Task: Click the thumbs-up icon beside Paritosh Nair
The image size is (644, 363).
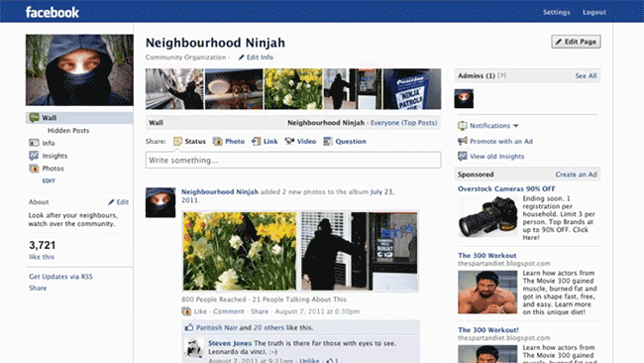Action: tap(189, 327)
